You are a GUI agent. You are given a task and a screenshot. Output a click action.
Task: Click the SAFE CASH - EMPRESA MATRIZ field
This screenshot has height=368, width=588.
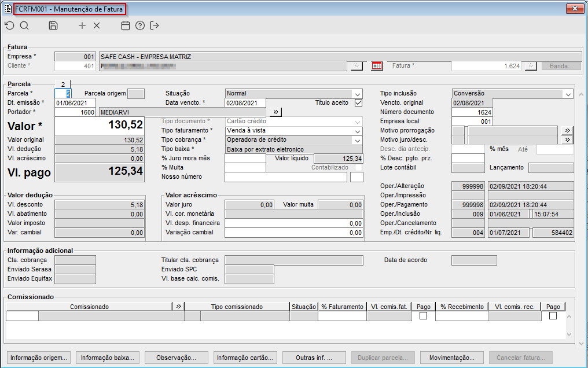pos(340,57)
